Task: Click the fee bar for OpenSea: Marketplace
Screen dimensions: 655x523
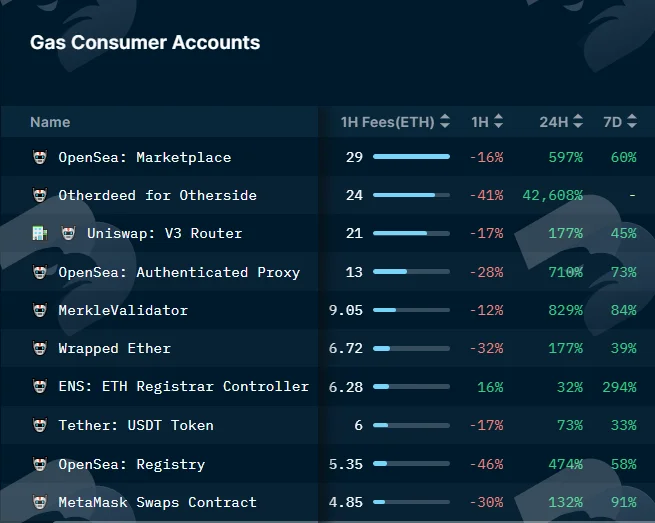Action: (x=411, y=157)
